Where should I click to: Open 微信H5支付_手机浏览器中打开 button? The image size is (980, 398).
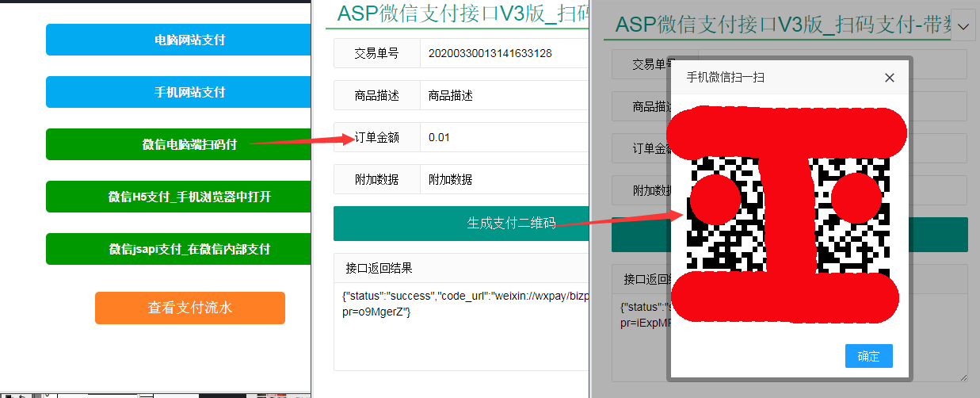point(178,197)
